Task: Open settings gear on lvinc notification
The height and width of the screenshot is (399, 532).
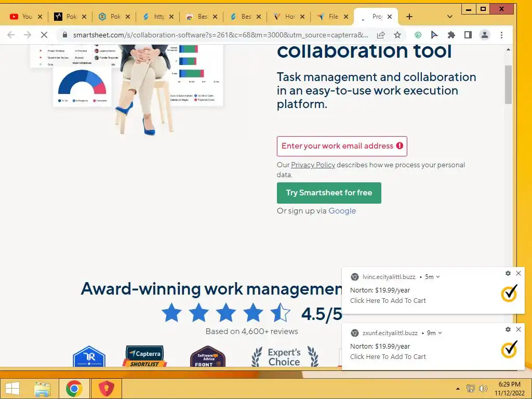Action: click(508, 273)
